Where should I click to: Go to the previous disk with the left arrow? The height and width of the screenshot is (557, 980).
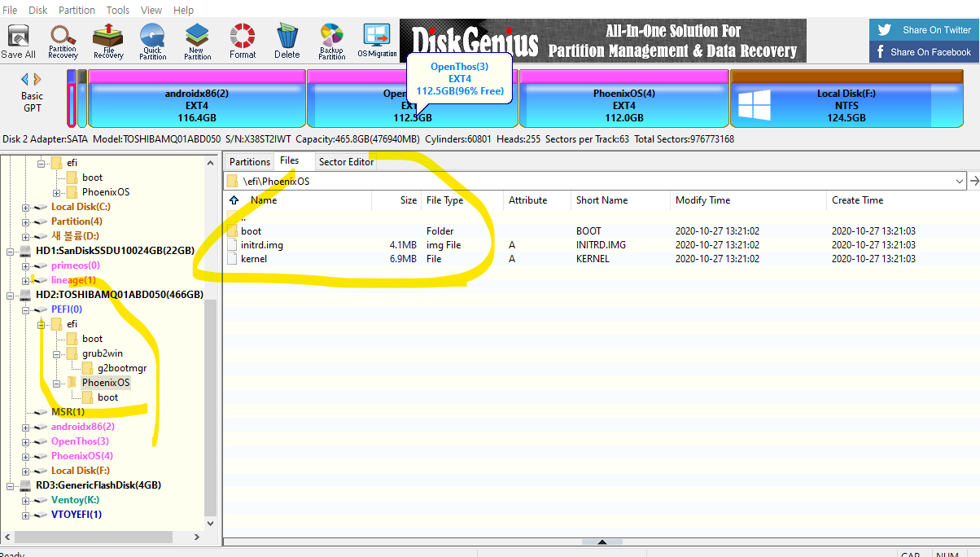point(25,79)
